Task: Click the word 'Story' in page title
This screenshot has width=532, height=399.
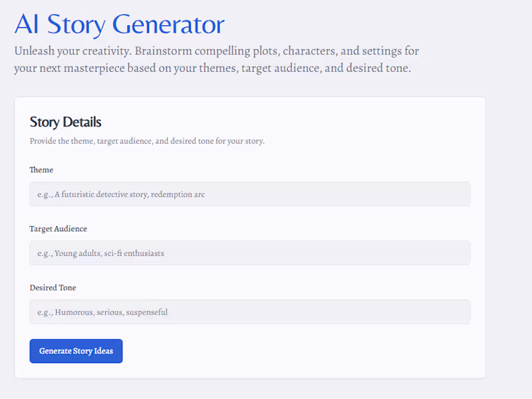Action: tap(76, 25)
